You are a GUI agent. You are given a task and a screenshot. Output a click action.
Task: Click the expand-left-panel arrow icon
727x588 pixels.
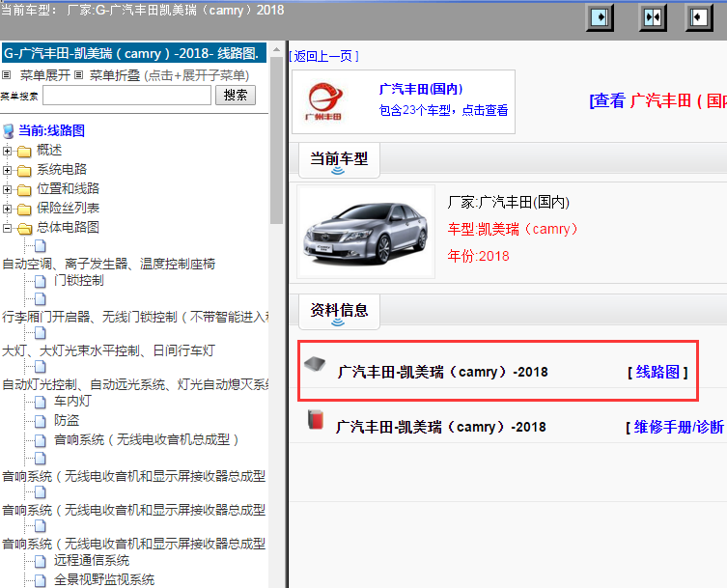point(699,17)
